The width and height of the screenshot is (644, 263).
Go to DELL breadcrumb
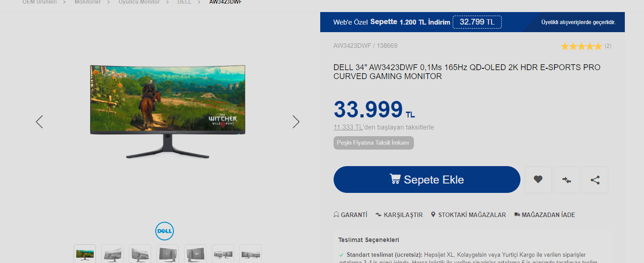184,2
